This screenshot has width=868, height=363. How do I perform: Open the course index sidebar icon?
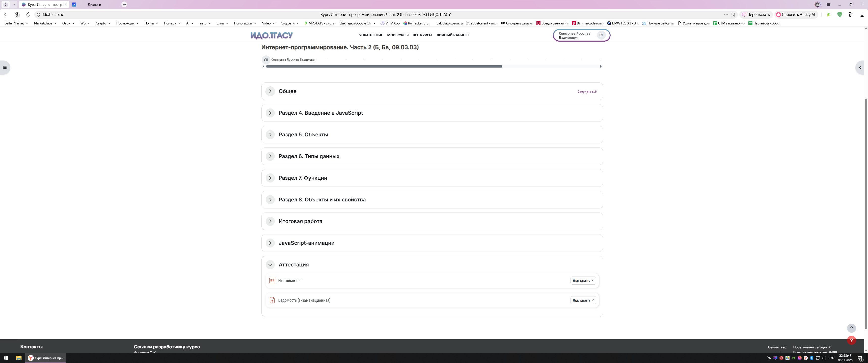[x=5, y=67]
